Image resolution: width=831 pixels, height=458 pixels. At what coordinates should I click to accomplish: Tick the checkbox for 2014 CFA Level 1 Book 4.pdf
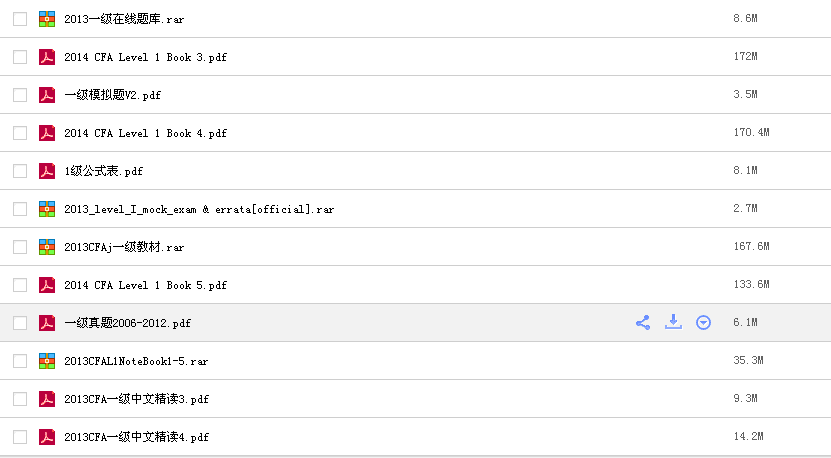pos(20,133)
